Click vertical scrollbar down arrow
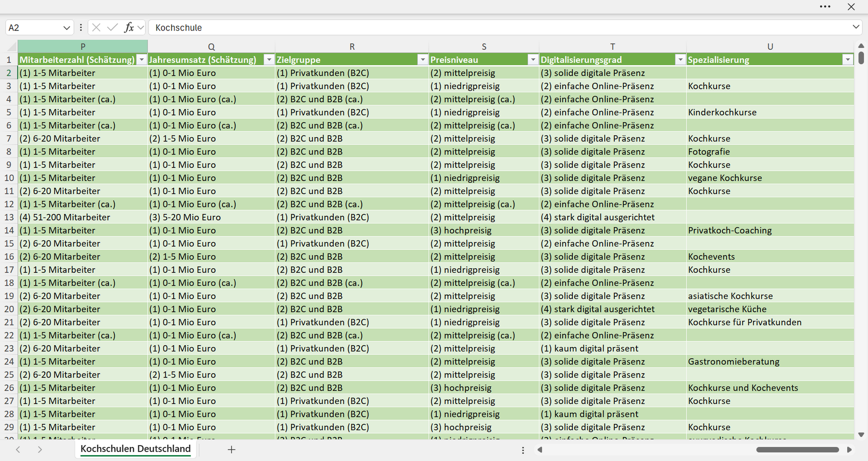868x461 pixels. point(861,434)
